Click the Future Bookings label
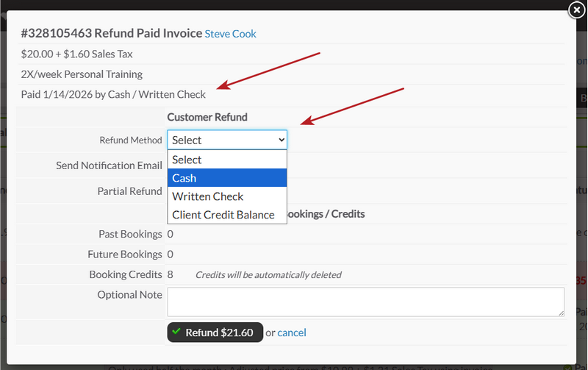 125,255
